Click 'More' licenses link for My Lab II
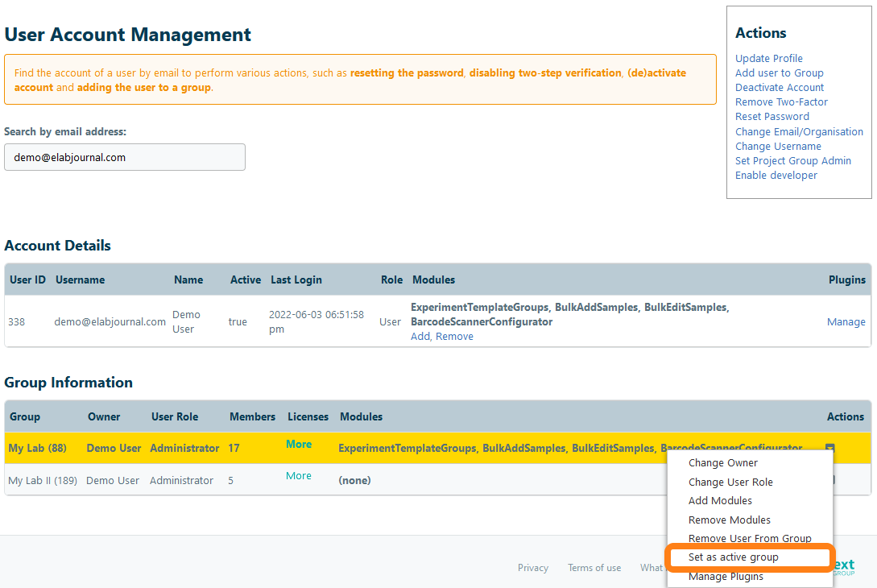The height and width of the screenshot is (588, 877). click(x=298, y=476)
